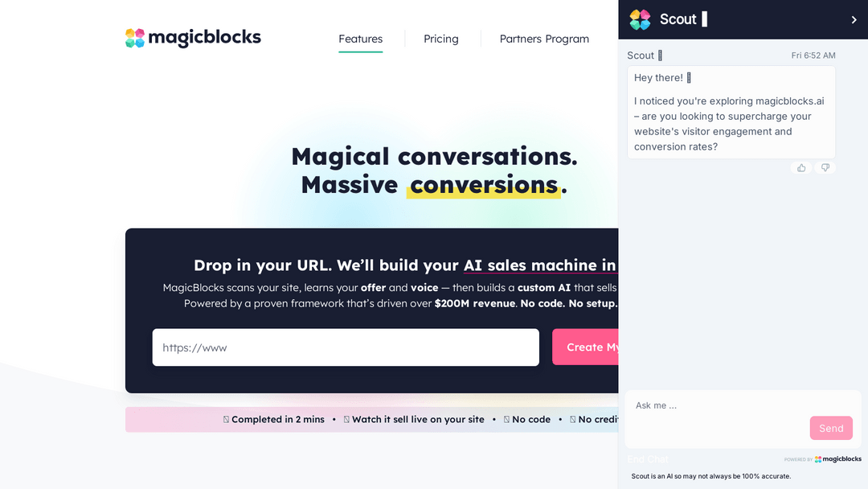Select End Chat below the message box
This screenshot has width=868, height=489.
pos(648,458)
